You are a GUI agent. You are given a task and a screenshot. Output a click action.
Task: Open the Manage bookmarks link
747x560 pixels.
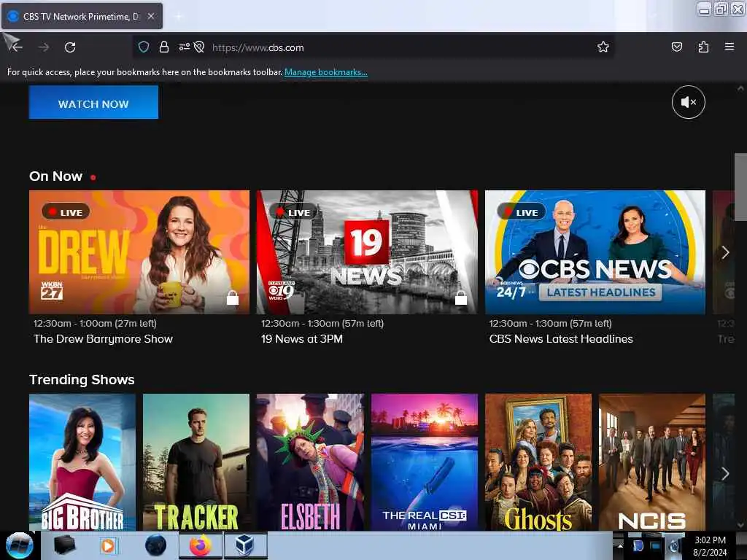[326, 72]
